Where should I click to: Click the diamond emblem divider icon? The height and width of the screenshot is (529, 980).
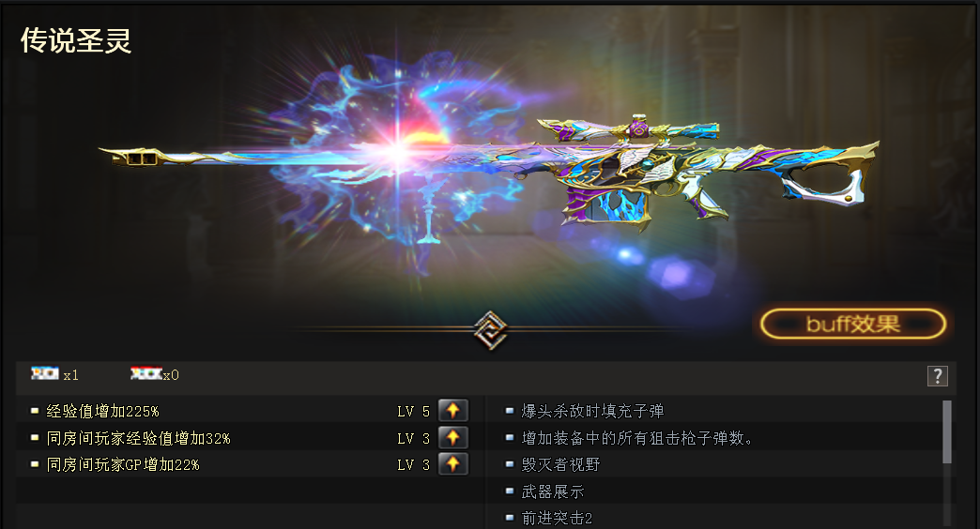coord(490,330)
